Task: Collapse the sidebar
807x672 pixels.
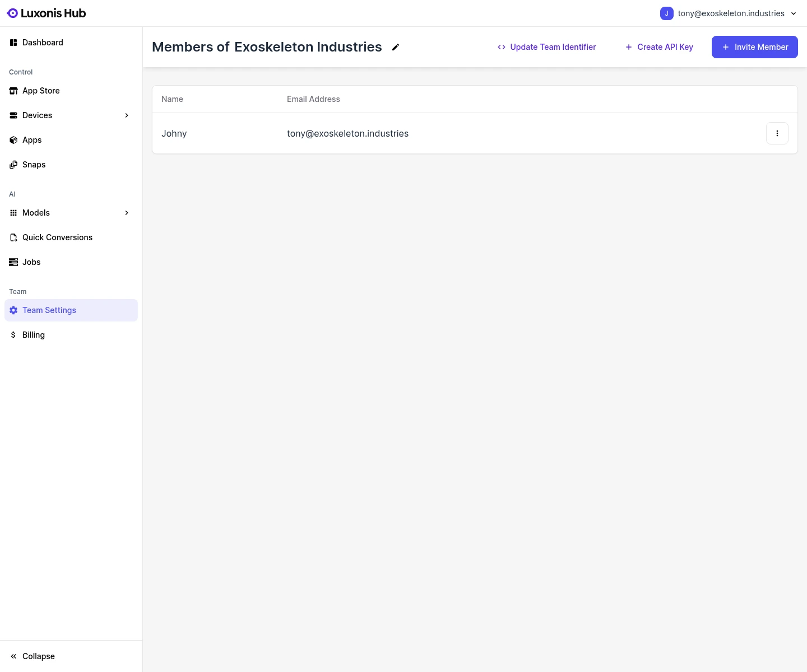Action: pos(32,656)
